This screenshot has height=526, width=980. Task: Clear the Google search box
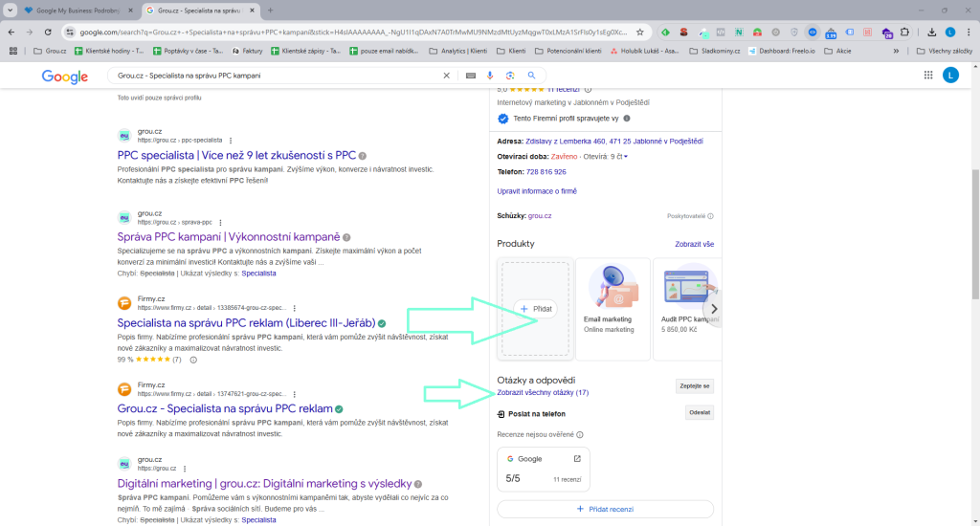pos(446,75)
